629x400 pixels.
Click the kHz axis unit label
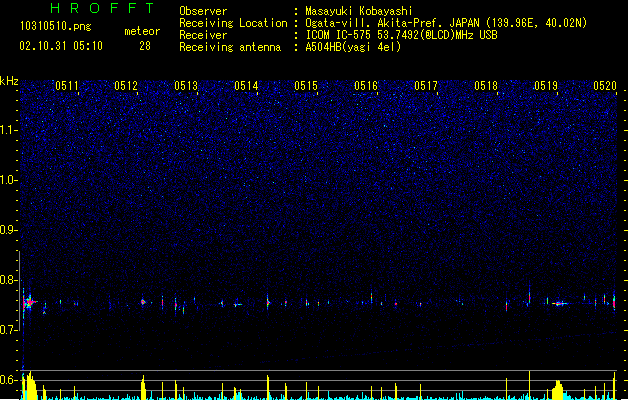(x=9, y=81)
